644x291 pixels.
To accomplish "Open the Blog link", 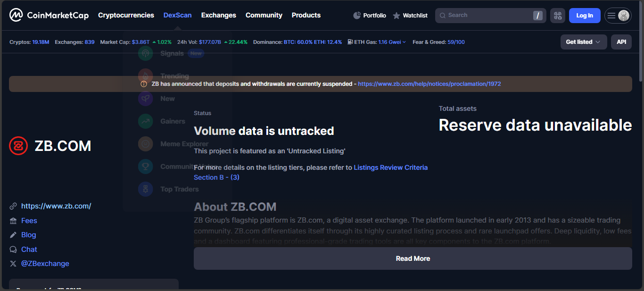I will coord(29,235).
